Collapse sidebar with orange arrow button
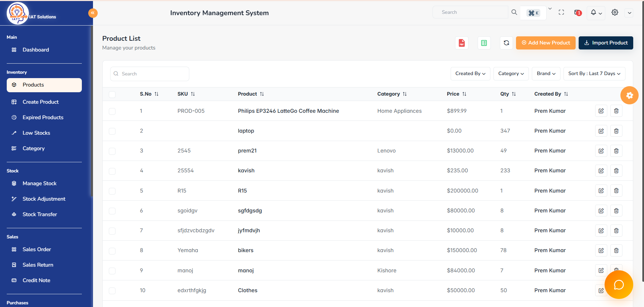The width and height of the screenshot is (644, 307). [x=93, y=13]
